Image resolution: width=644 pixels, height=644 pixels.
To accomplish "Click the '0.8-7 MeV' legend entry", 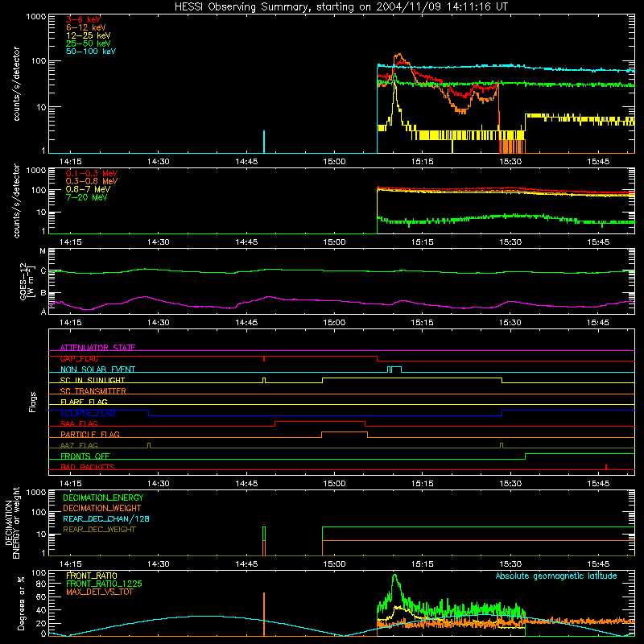I will click(88, 189).
